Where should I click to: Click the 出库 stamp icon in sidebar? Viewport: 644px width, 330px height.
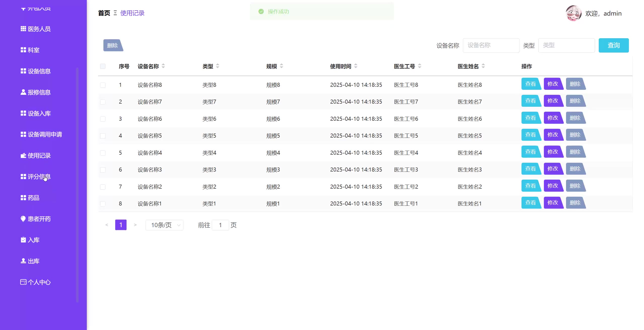pos(23,261)
